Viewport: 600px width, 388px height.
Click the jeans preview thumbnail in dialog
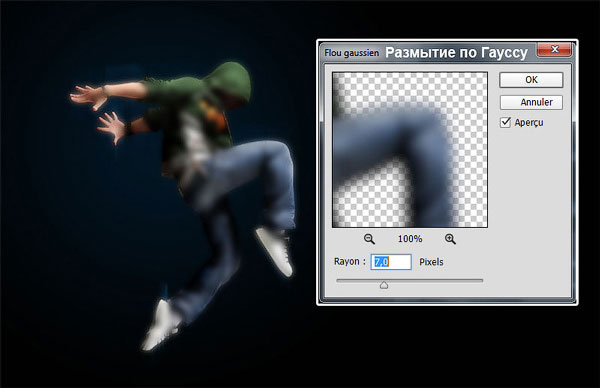(410, 150)
